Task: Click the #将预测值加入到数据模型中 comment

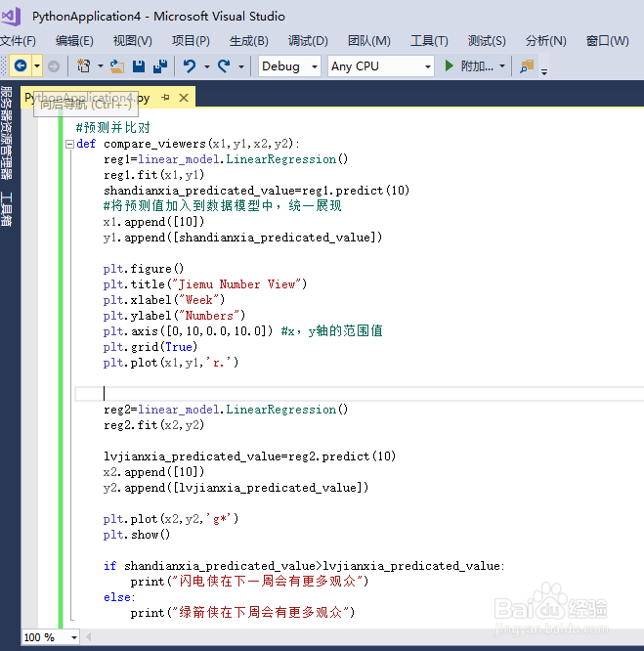Action: (223, 206)
